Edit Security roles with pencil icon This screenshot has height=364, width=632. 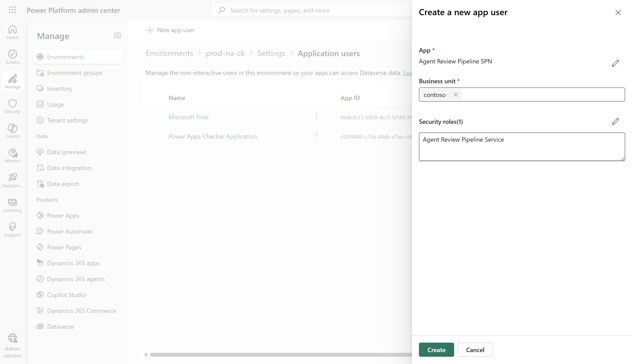click(615, 121)
